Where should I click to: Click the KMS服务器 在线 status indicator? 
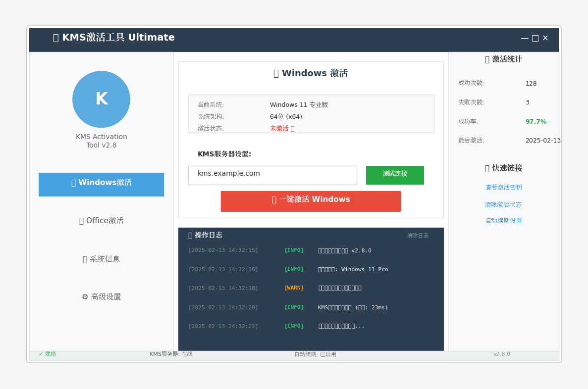coord(170,354)
